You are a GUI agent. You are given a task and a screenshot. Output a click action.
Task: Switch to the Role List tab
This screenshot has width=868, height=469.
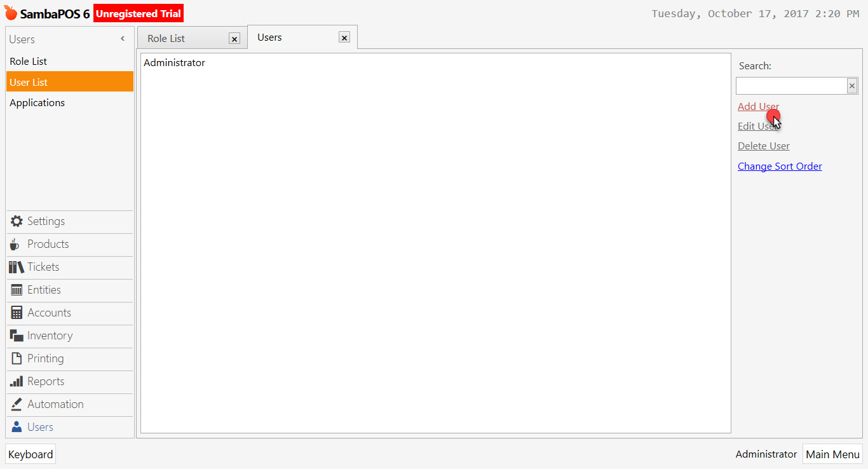click(166, 39)
